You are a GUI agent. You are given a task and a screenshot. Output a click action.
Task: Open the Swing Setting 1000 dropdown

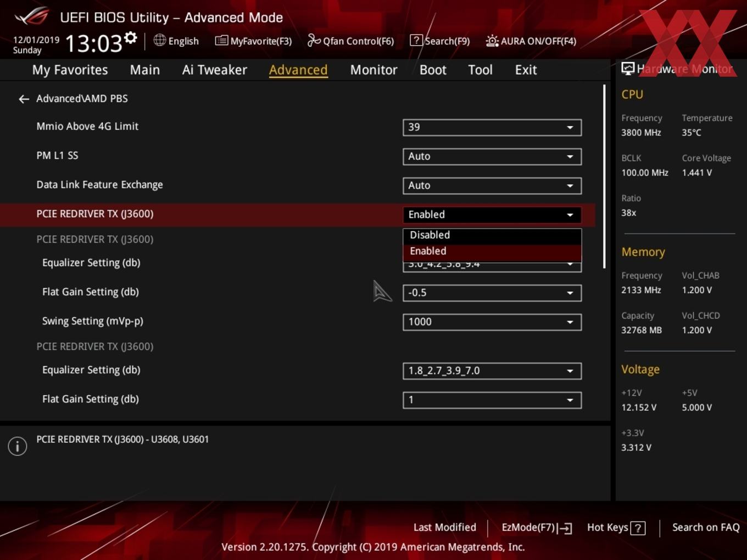492,322
